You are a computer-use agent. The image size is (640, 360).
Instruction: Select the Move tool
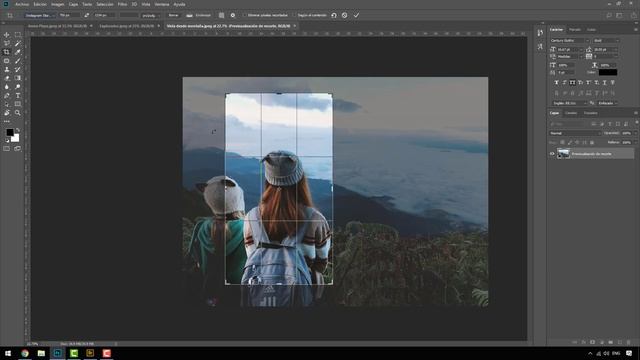click(7, 35)
